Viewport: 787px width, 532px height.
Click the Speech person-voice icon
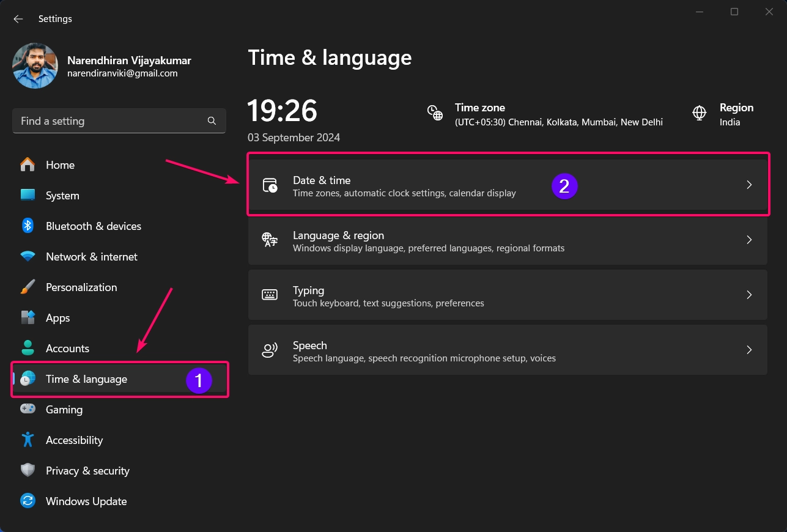[270, 350]
